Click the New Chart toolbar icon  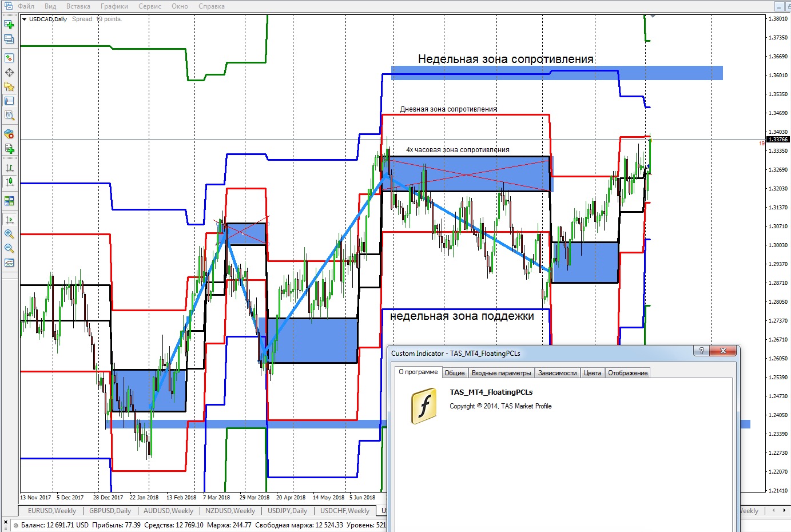pos(9,25)
